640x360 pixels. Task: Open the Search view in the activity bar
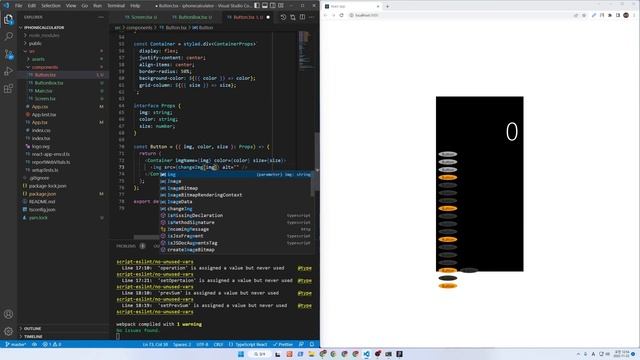[x=9, y=36]
